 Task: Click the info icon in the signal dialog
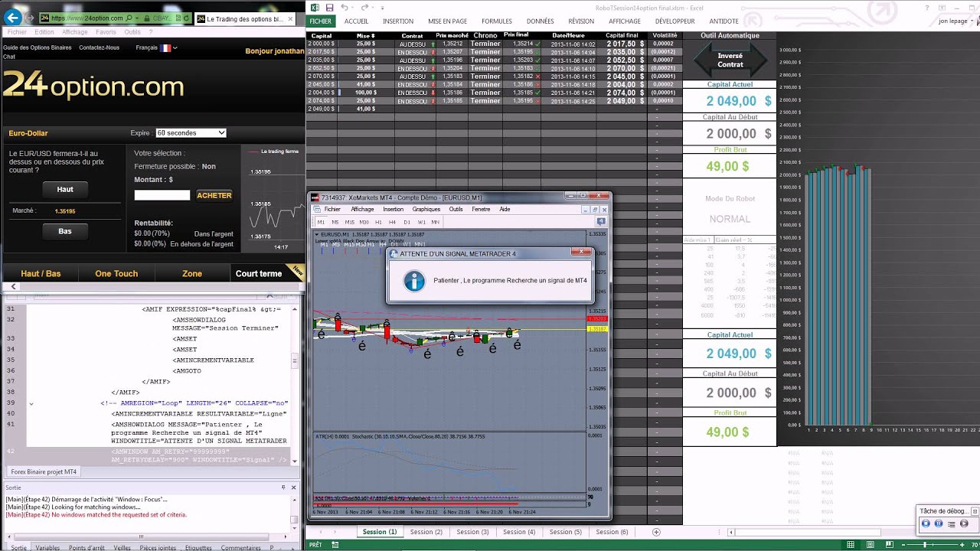414,281
